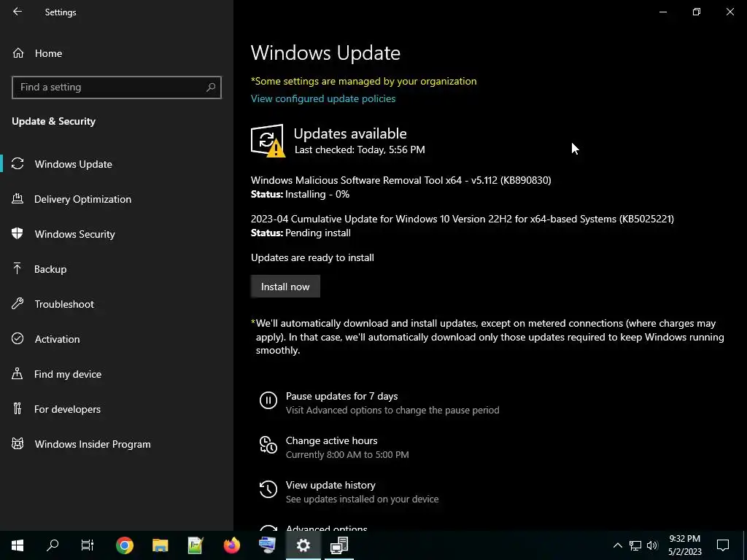This screenshot has height=560, width=747.
Task: Click the Windows Security shield icon
Action: point(18,233)
